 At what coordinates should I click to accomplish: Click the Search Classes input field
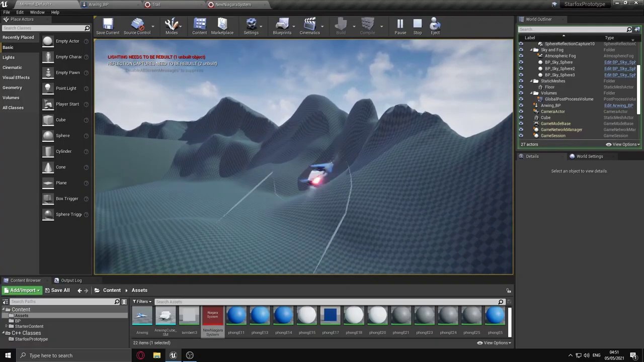(x=46, y=28)
